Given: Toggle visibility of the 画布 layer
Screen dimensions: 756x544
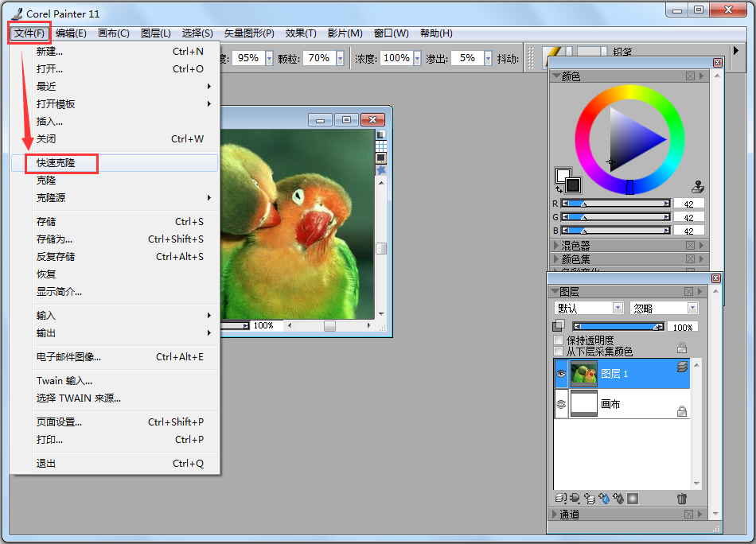Looking at the screenshot, I should (x=559, y=402).
